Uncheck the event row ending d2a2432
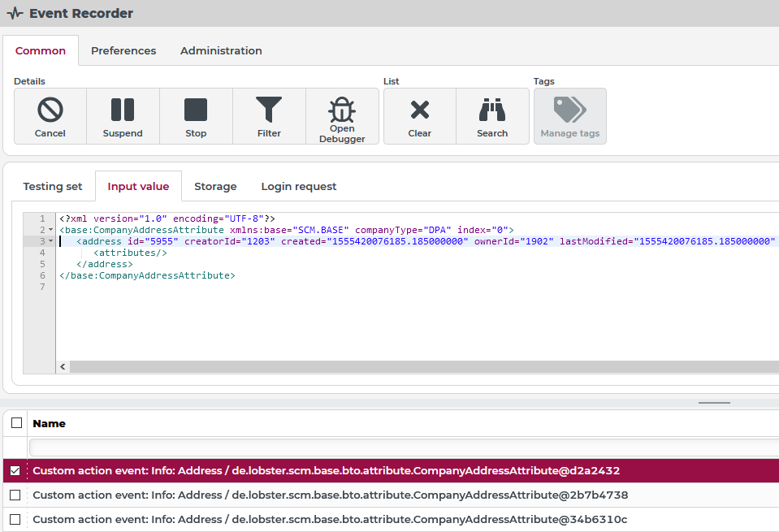The width and height of the screenshot is (779, 532). tap(15, 470)
